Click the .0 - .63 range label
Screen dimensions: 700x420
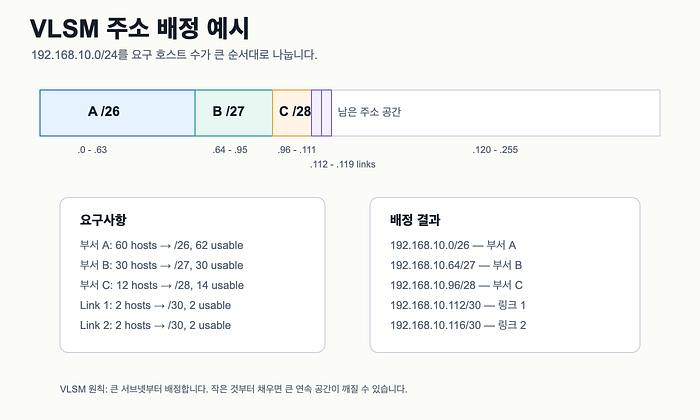[92, 150]
